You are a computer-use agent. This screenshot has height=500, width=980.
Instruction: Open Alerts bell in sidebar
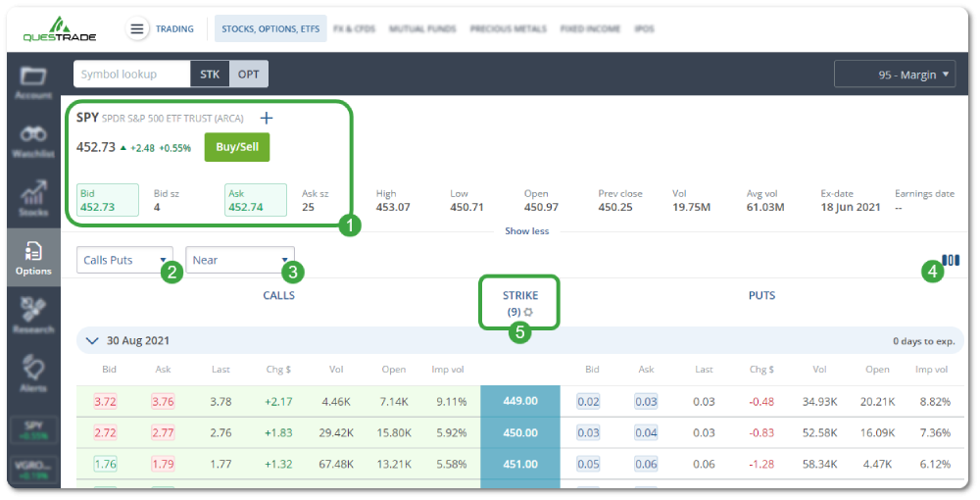point(33,373)
